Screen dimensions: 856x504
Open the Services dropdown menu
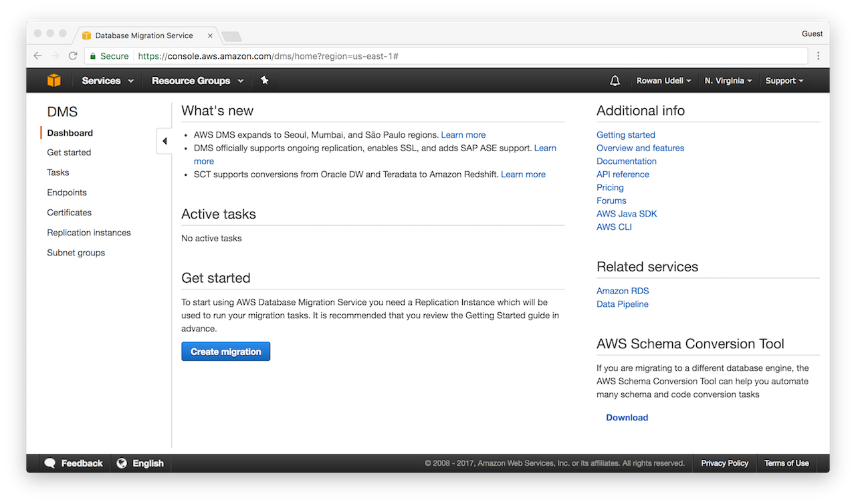point(108,80)
